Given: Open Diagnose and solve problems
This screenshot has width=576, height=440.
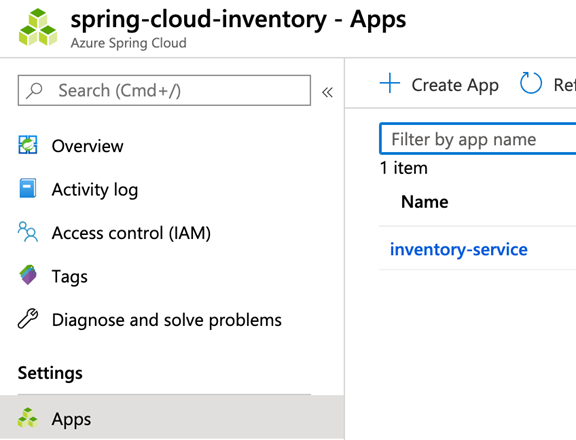Looking at the screenshot, I should point(166,320).
